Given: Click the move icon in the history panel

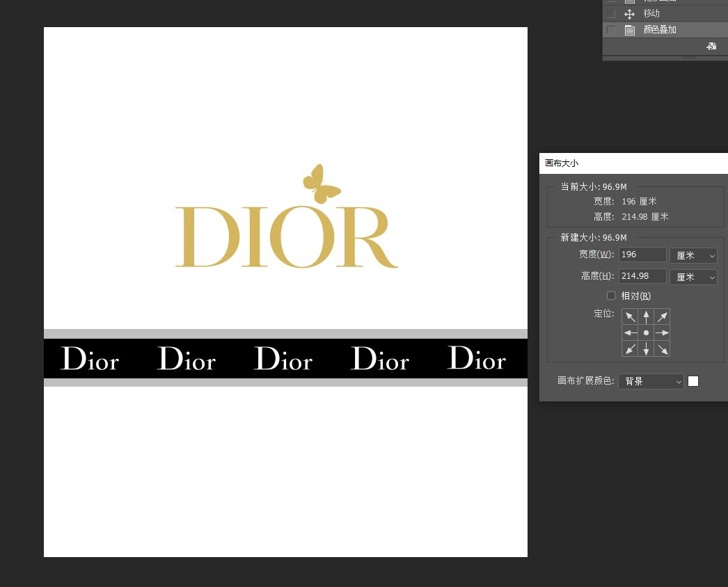Looking at the screenshot, I should point(630,14).
